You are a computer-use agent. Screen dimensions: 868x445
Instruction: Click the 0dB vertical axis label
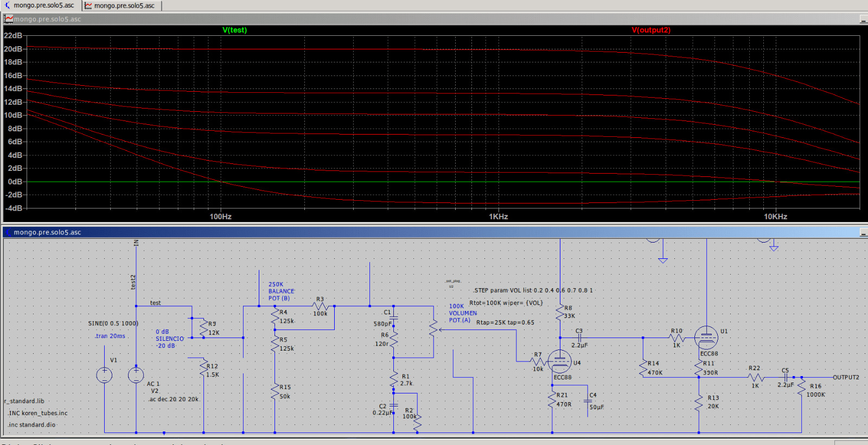pyautogui.click(x=15, y=182)
